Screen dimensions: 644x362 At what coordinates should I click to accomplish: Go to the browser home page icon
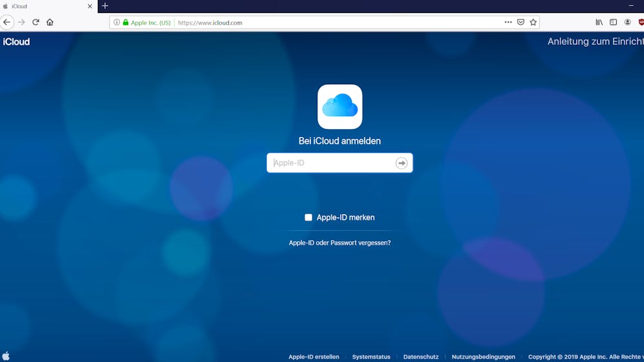(x=50, y=22)
